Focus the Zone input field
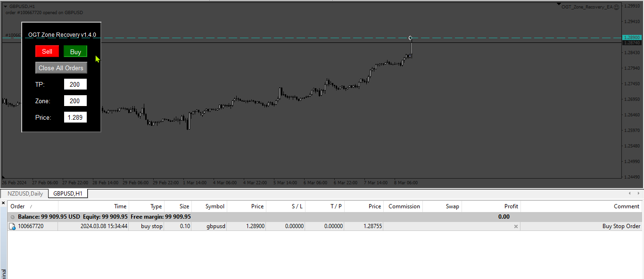This screenshot has height=279, width=644. (x=75, y=101)
